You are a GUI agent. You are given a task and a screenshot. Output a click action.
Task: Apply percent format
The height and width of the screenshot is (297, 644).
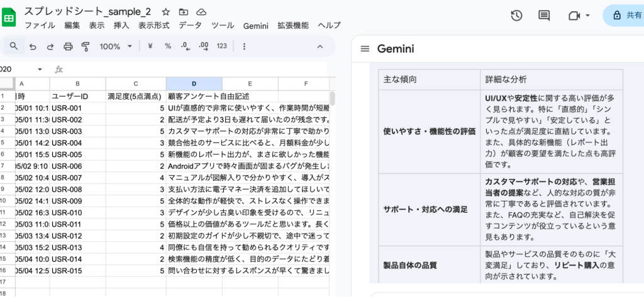(x=168, y=46)
